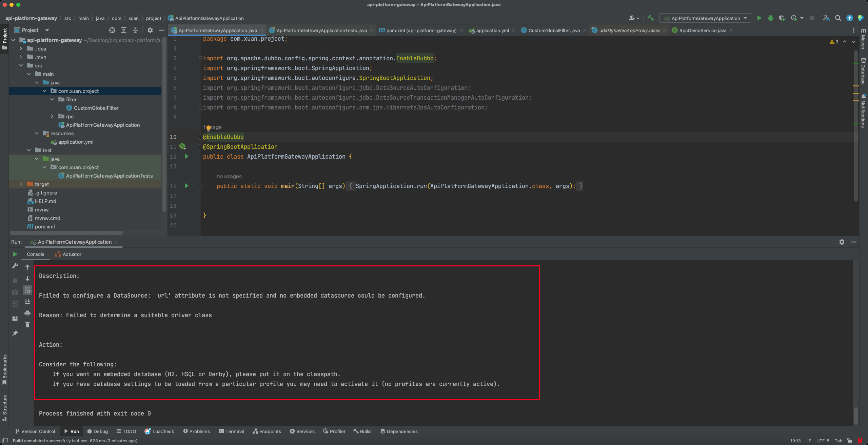
Task: Open pom.xml in the project tree
Action: pyautogui.click(x=44, y=226)
